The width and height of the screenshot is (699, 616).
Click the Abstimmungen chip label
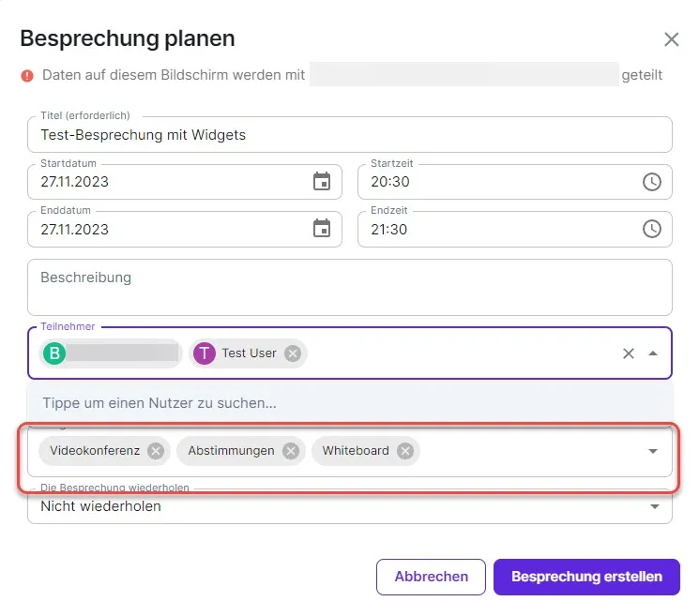click(231, 451)
